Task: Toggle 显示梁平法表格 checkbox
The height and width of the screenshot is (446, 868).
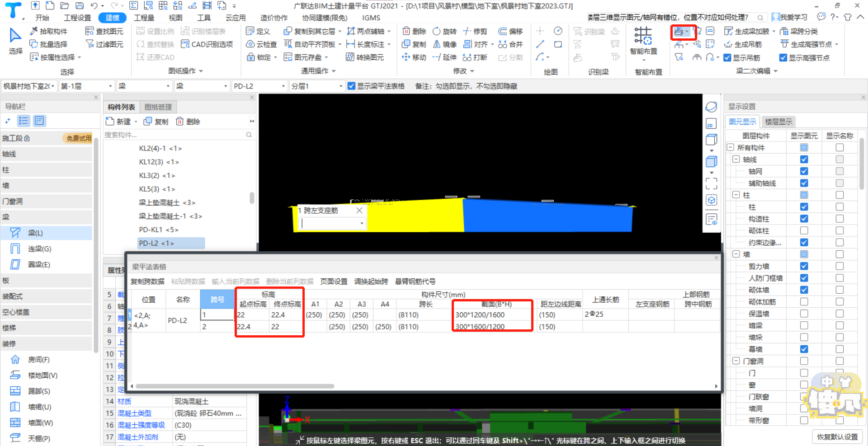Action: click(x=351, y=86)
